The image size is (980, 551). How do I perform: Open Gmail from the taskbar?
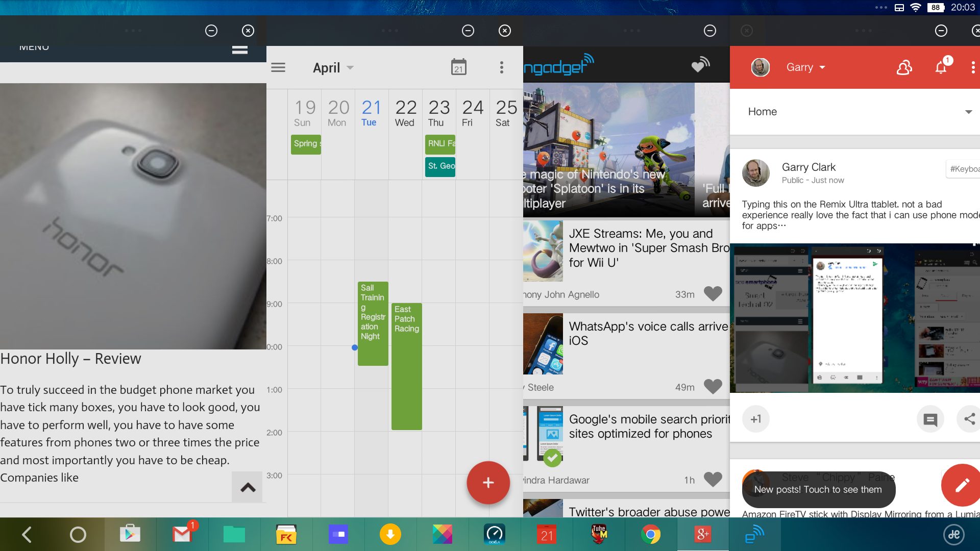[183, 534]
